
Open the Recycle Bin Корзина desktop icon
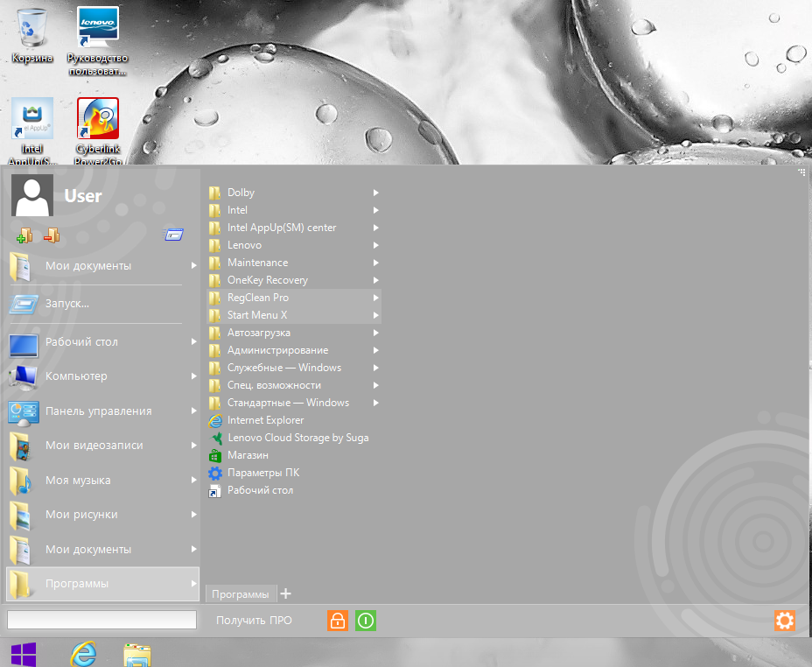(32, 35)
